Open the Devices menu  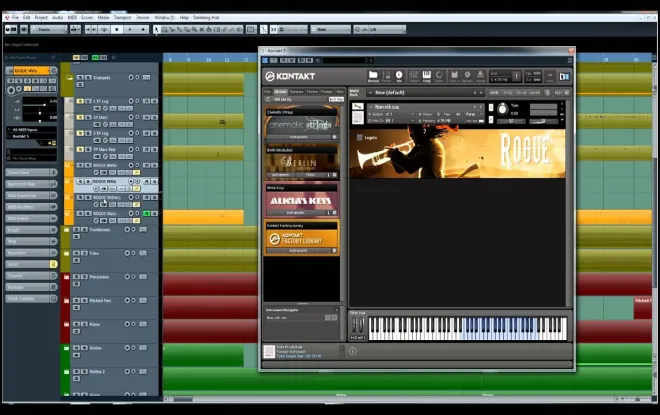(x=143, y=17)
